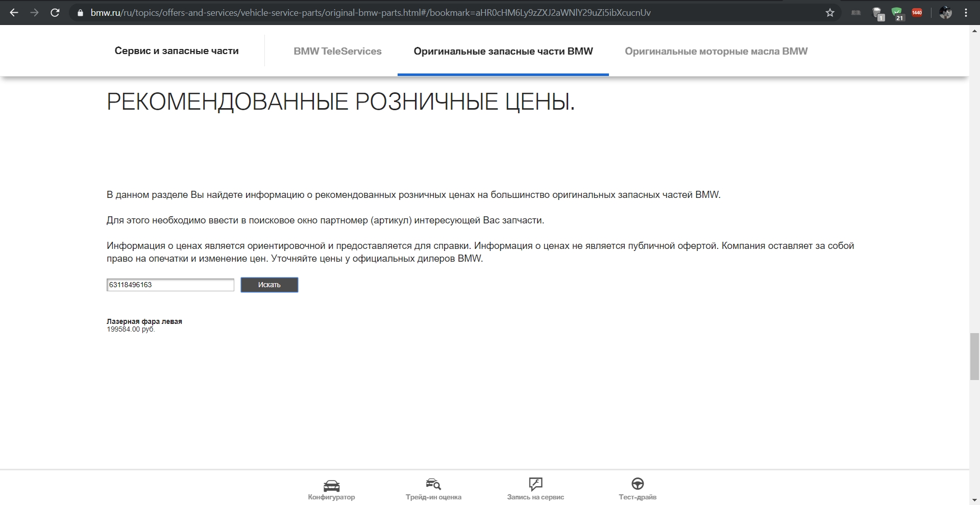Screen dimensions: 980x505
Task: Click the sentence starting with Для этого необходимо
Action: [326, 220]
